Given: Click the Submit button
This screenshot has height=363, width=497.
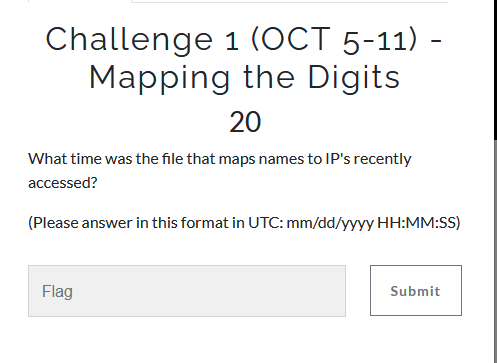Looking at the screenshot, I should 416,290.
